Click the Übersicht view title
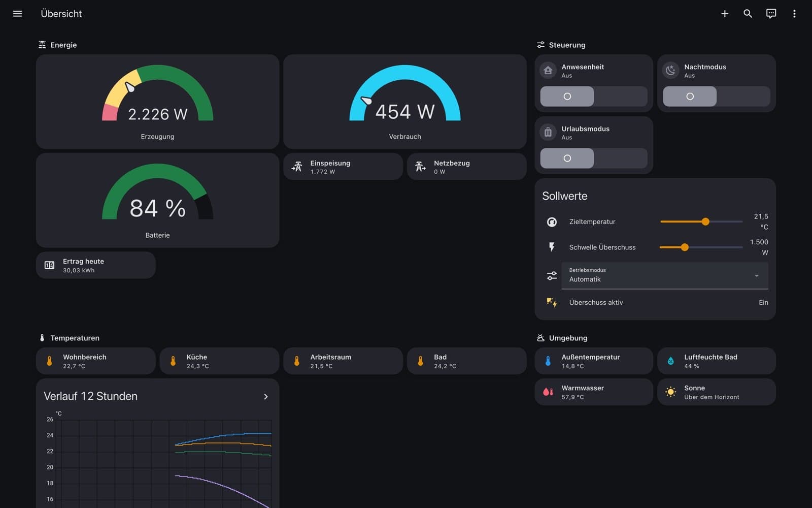This screenshot has width=812, height=508. [61, 14]
